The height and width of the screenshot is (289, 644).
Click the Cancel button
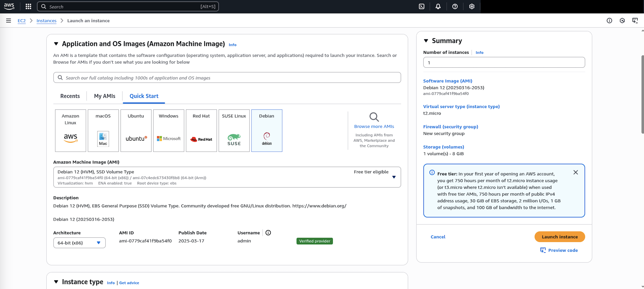pyautogui.click(x=438, y=237)
